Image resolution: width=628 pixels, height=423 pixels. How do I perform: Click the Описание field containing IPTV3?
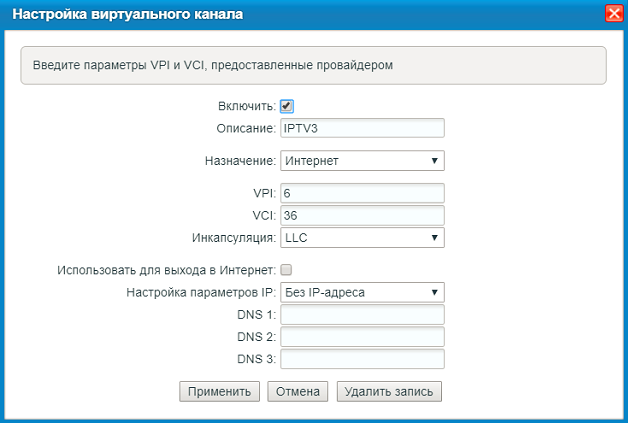pos(362,128)
